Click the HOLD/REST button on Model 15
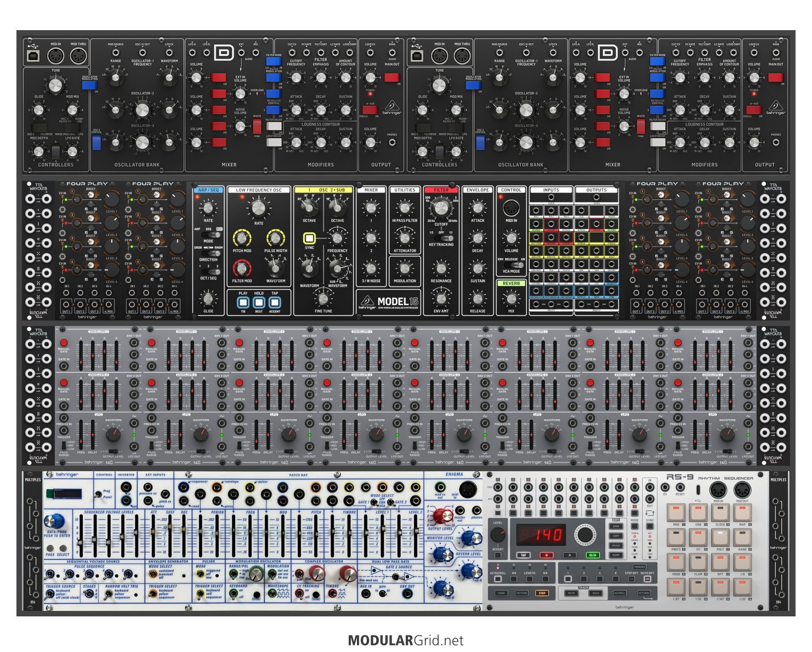Viewport: 812px width, 652px height. (x=259, y=302)
